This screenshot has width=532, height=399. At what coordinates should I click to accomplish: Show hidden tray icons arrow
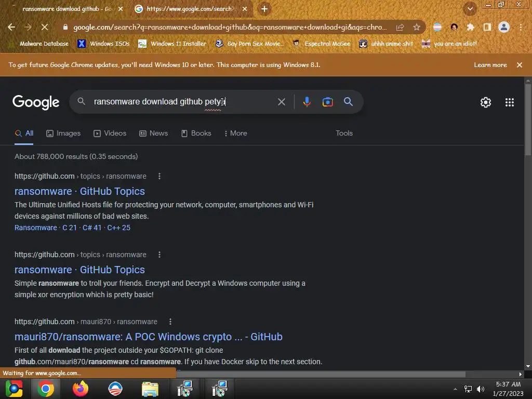(455, 389)
